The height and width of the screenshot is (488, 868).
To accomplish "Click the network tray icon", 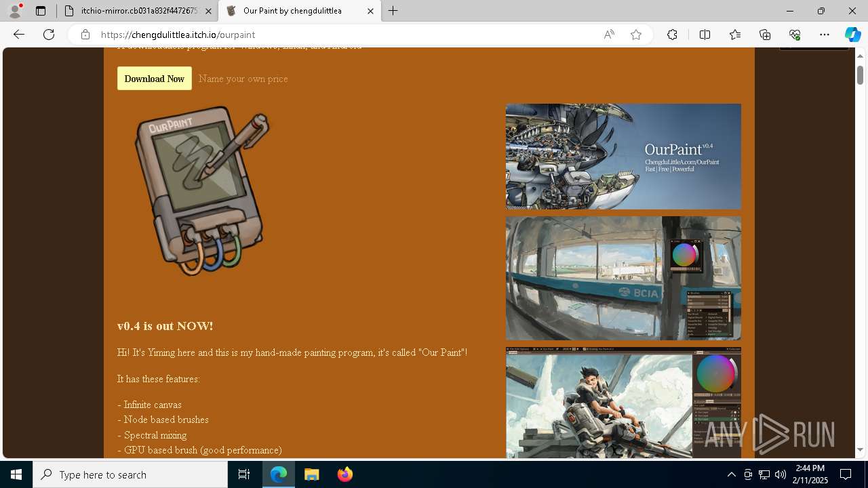I will pyautogui.click(x=764, y=474).
